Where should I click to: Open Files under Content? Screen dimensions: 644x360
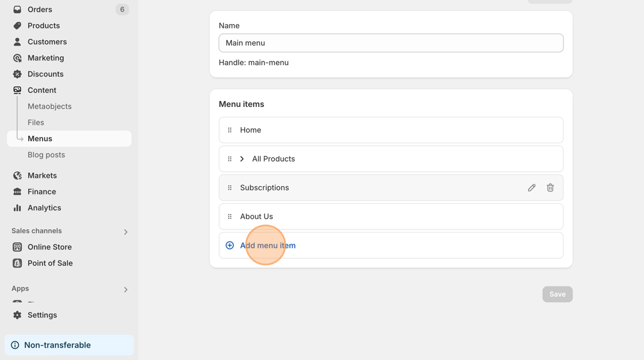tap(36, 122)
